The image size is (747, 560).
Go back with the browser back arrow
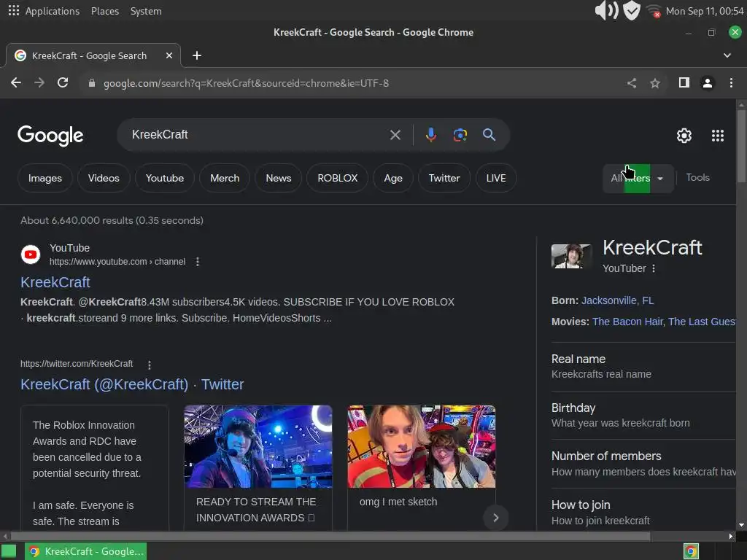coord(16,83)
